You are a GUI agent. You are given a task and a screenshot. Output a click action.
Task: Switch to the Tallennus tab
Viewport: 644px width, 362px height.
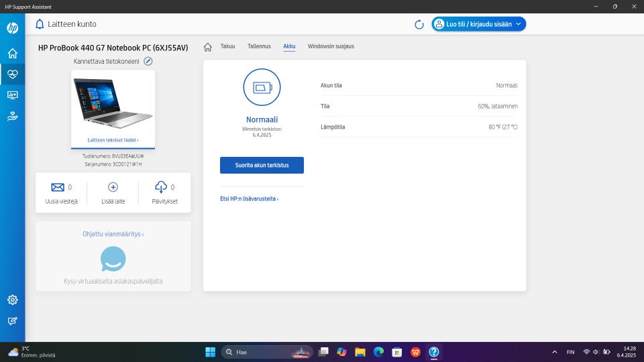coord(259,47)
